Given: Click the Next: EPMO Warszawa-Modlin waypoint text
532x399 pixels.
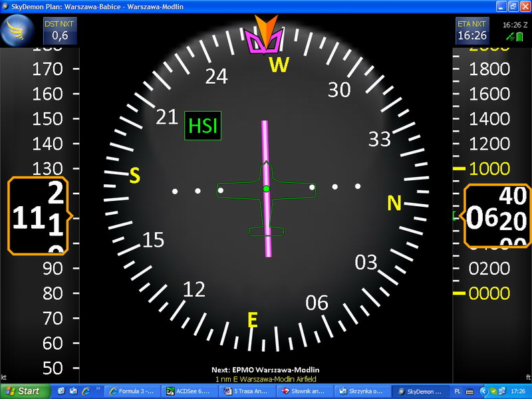Looking at the screenshot, I should [265, 370].
